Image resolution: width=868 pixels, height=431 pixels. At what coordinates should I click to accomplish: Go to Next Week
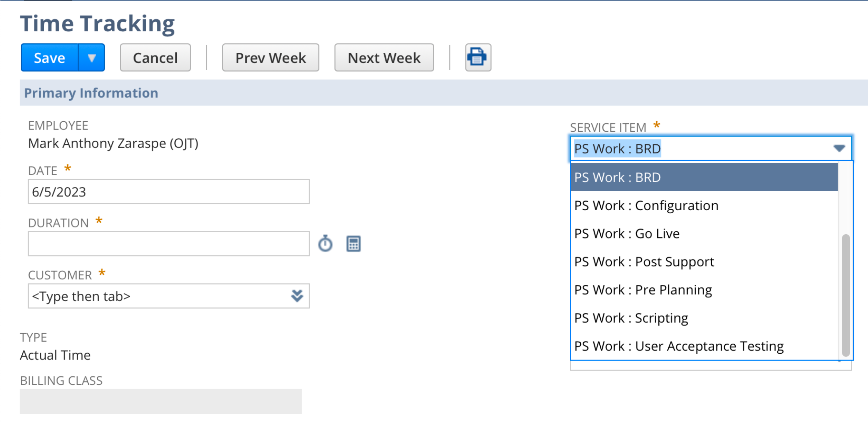pos(384,58)
